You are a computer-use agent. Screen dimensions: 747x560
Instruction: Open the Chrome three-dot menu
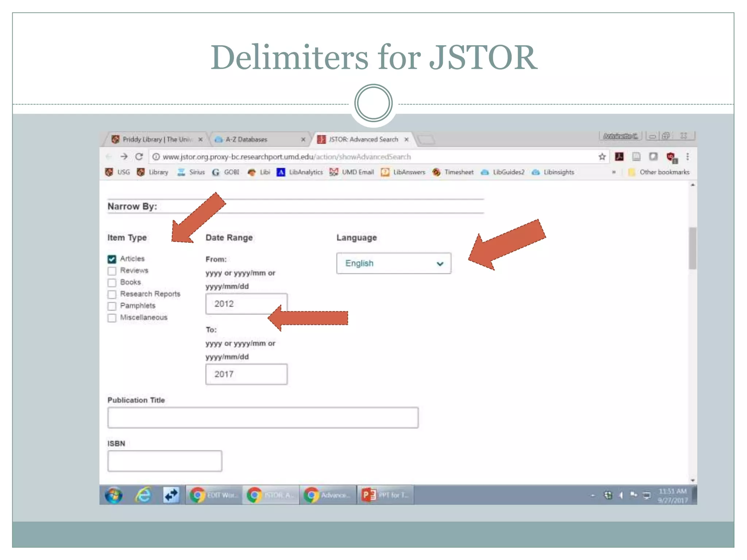click(x=688, y=157)
